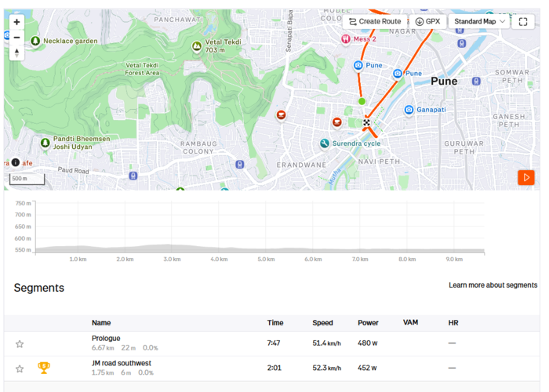Click the Vetal Tekdi peak marker
The width and height of the screenshot is (549, 392).
197,46
